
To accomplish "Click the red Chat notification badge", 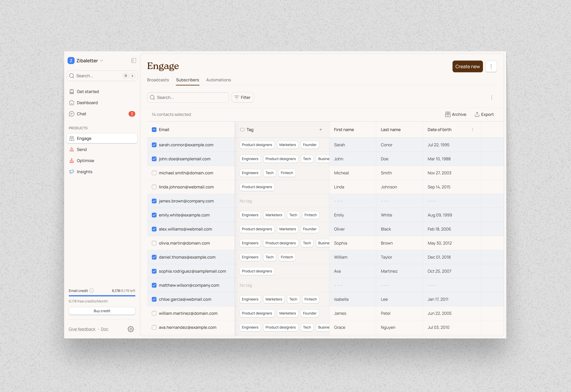I will coord(132,114).
